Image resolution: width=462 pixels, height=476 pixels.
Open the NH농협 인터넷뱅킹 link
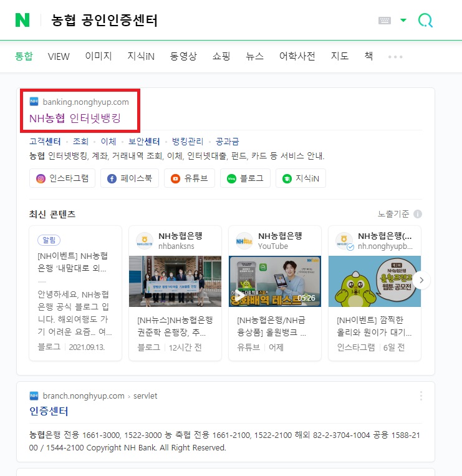point(75,118)
